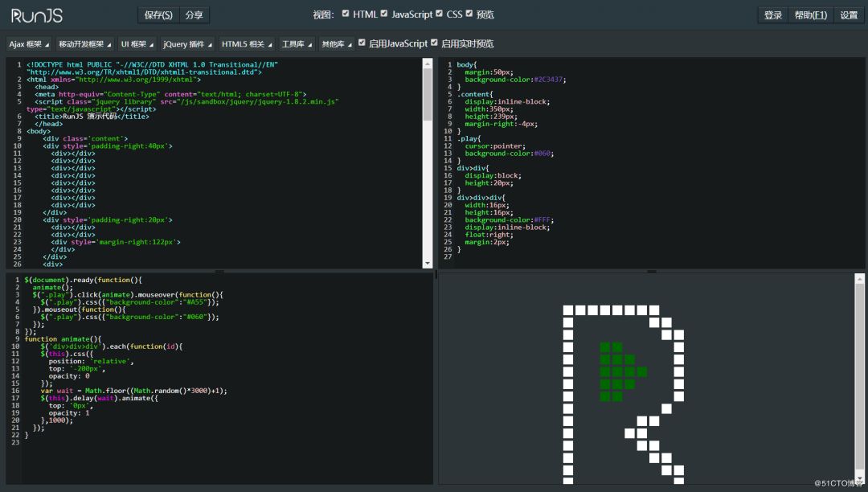Click the float:right; CSS line
The image size is (868, 492).
[489, 235]
